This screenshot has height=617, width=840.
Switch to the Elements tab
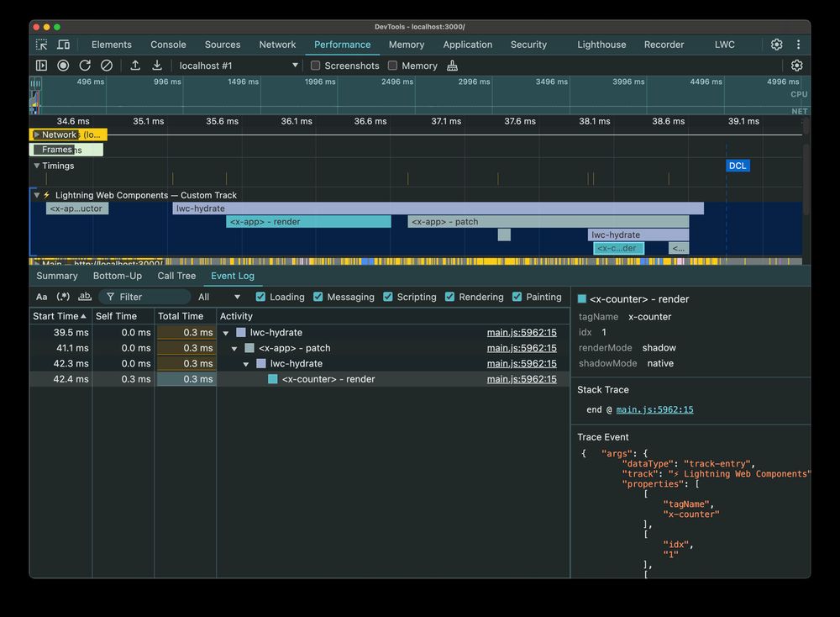pos(112,45)
